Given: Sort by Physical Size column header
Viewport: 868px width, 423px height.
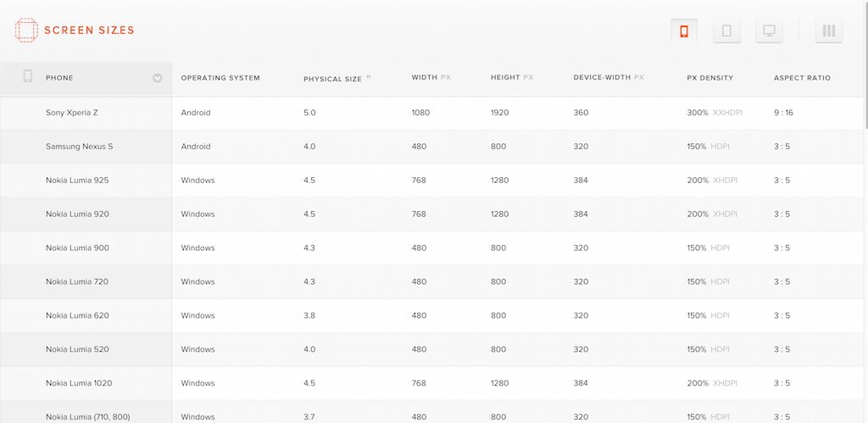Looking at the screenshot, I should click(x=333, y=79).
